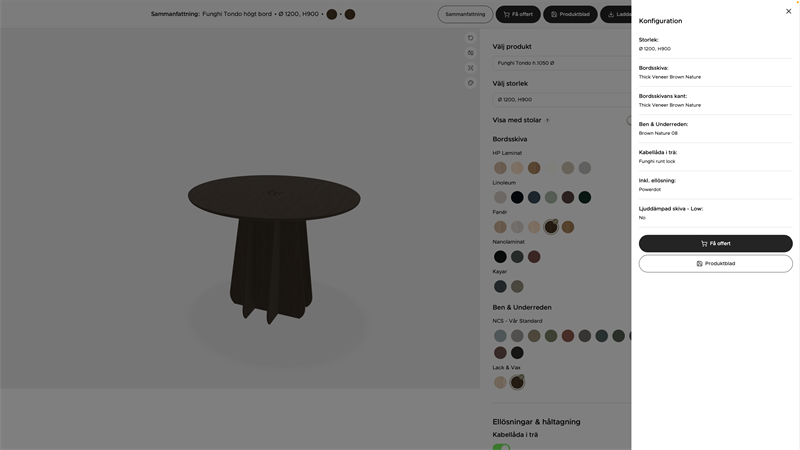Click the bottom icon in viewer tool column
The height and width of the screenshot is (450, 800).
[x=471, y=83]
